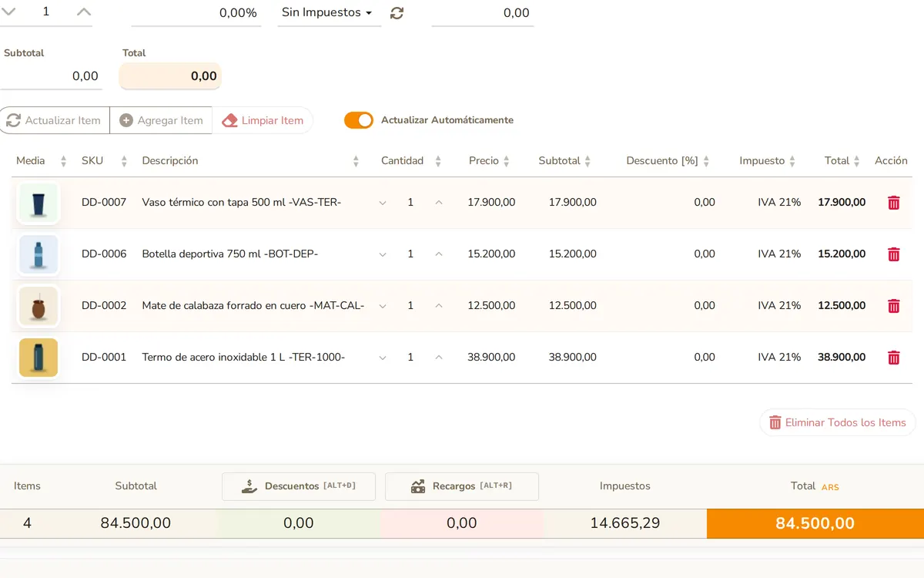
Task: Remove the Botella deportiva row via trash icon
Action: (893, 254)
